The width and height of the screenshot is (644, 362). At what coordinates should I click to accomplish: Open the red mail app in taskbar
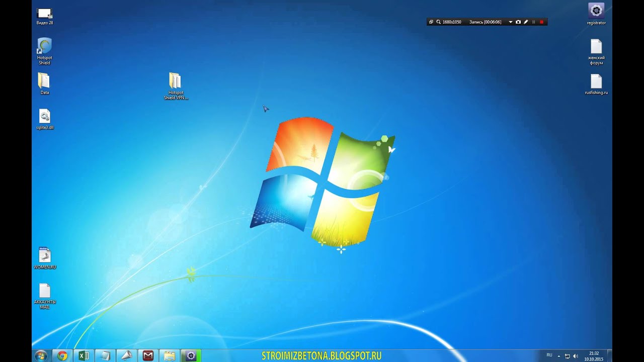click(x=148, y=356)
